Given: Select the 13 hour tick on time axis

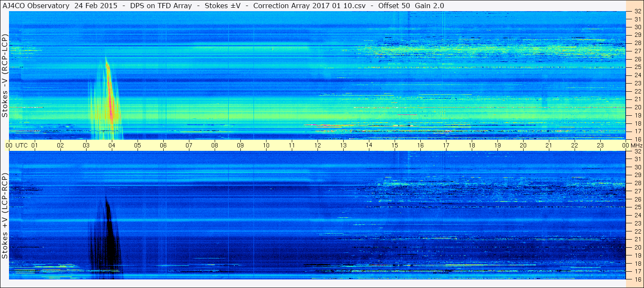Looking at the screenshot, I should [x=343, y=145].
